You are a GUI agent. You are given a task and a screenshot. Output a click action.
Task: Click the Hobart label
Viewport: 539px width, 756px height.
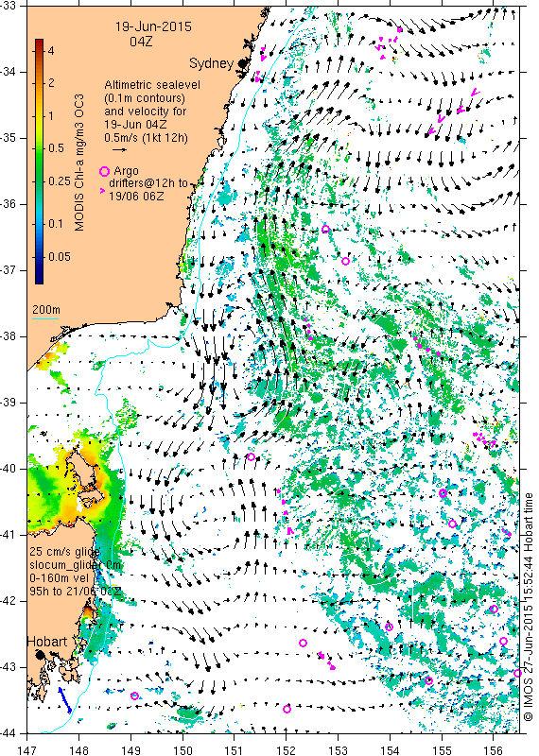click(x=46, y=642)
